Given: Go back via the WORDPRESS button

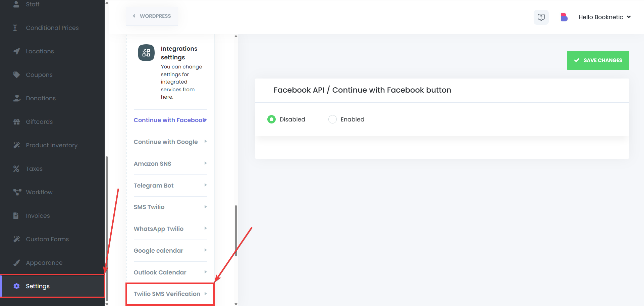Looking at the screenshot, I should 152,16.
